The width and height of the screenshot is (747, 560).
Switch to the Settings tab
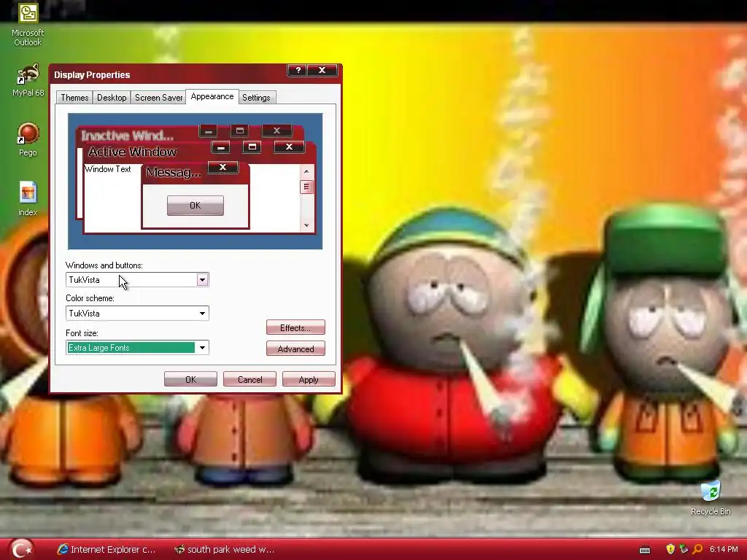pos(256,98)
